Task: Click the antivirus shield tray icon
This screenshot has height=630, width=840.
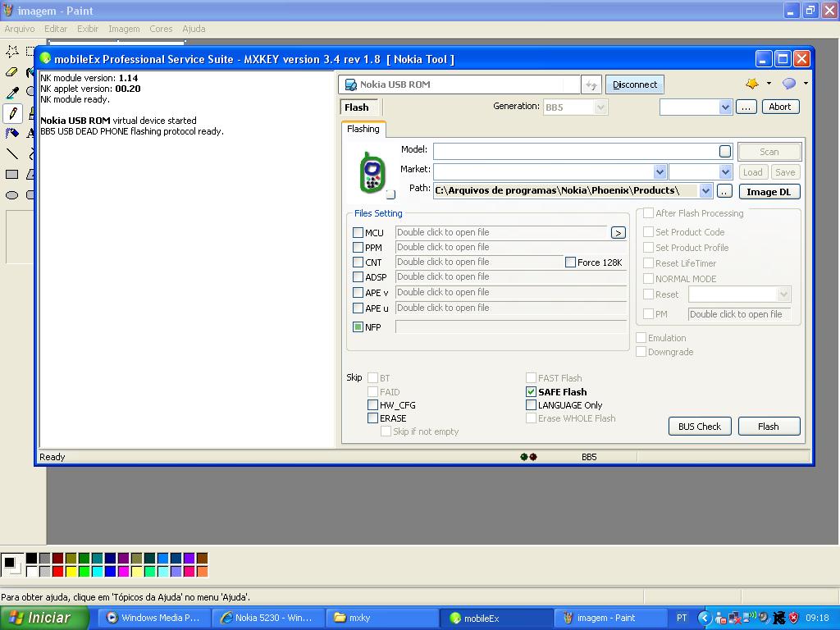Action: point(793,618)
